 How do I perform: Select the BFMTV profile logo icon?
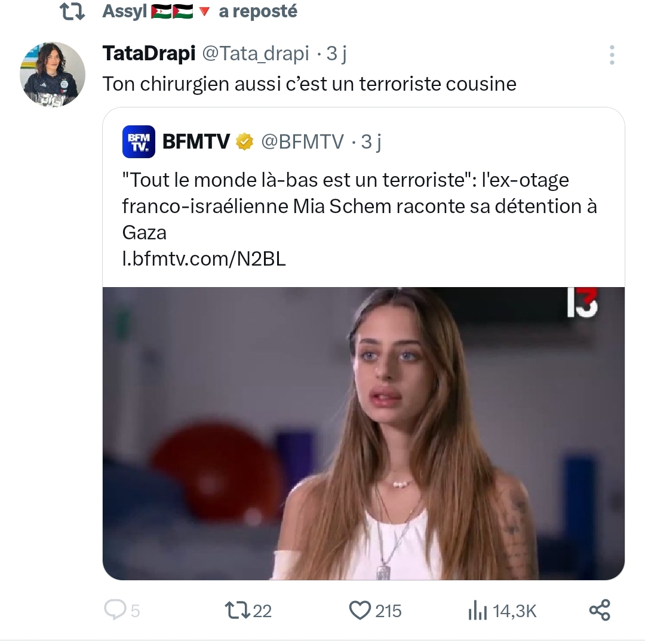[x=138, y=140]
